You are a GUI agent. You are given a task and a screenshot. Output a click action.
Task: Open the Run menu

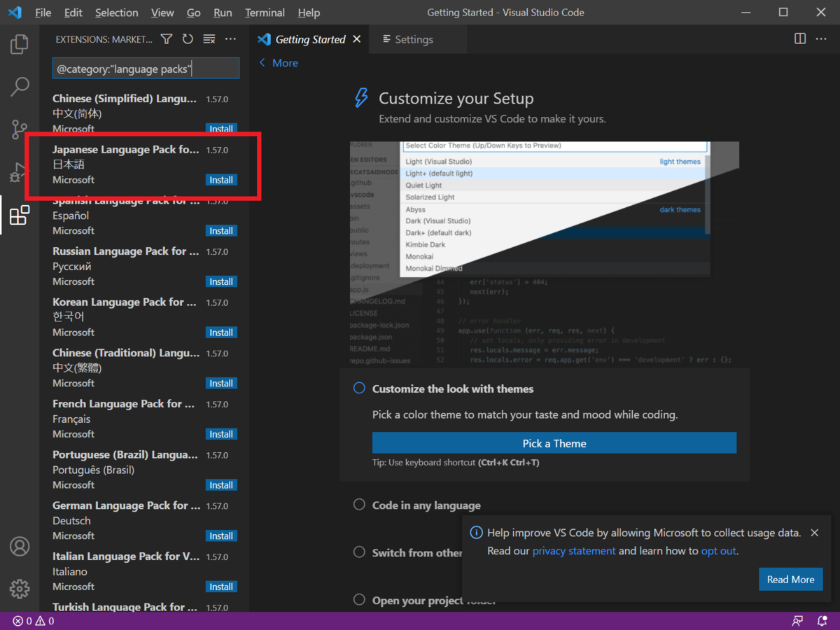click(223, 13)
